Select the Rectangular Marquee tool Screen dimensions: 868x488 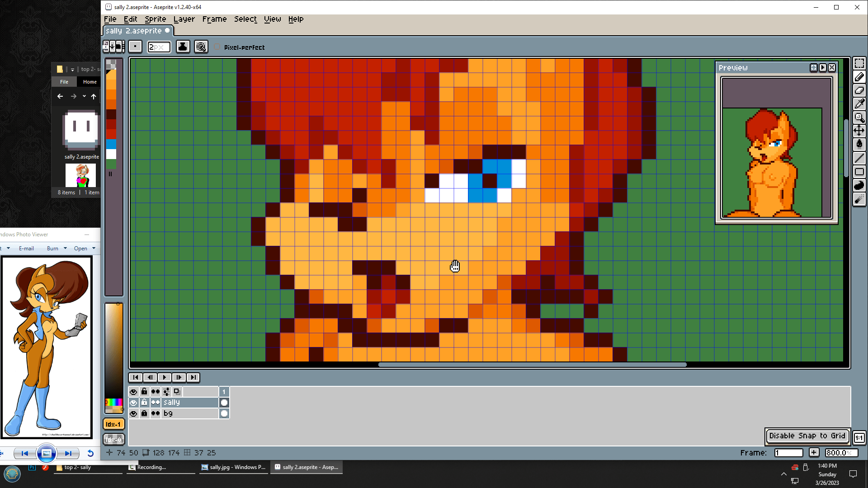tap(859, 63)
